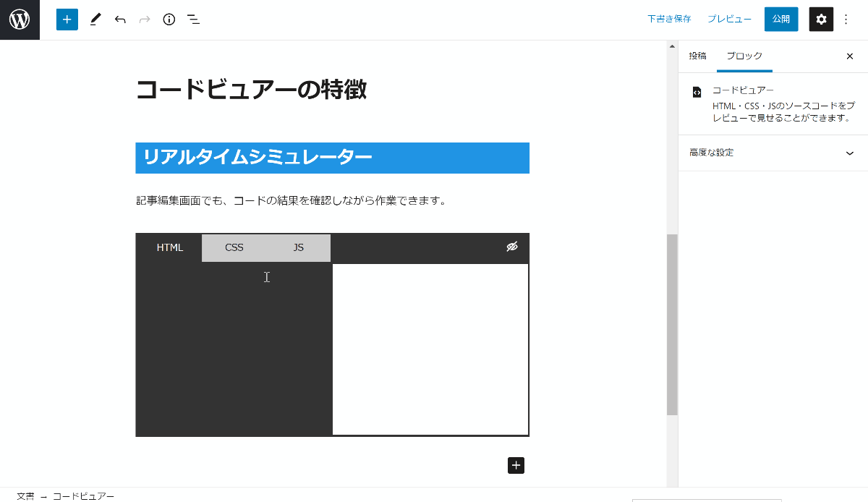Toggle the settings gear sidebar
Viewport: 868px width, 502px height.
(821, 20)
